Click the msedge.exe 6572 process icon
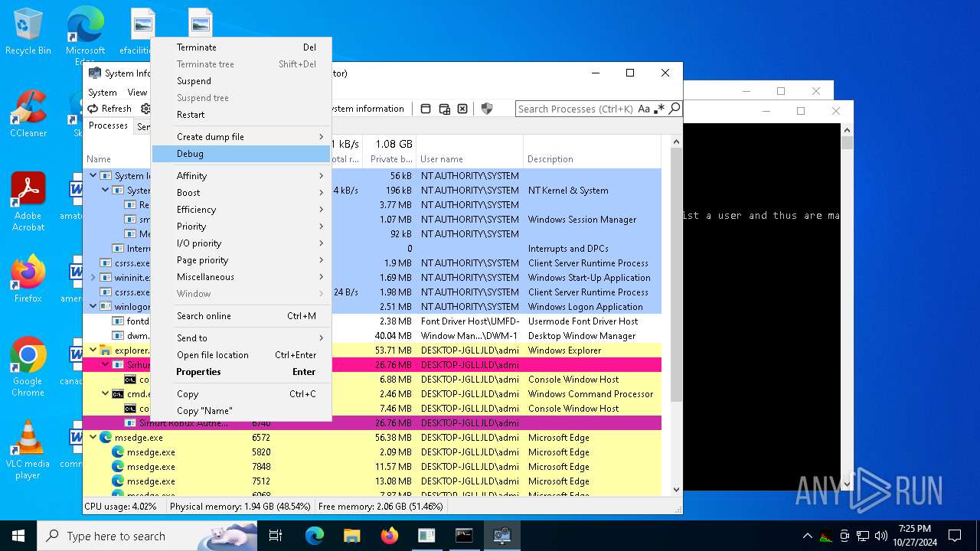This screenshot has height=551, width=980. [x=105, y=438]
